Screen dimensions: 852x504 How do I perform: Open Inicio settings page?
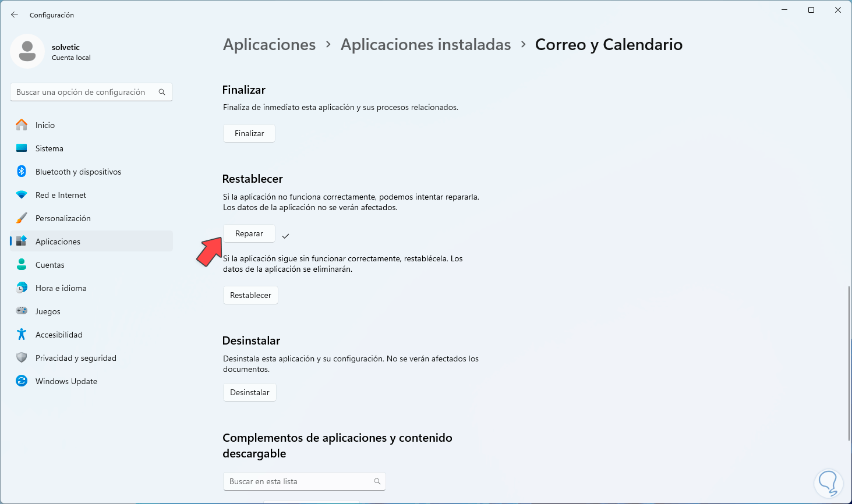tap(91, 125)
